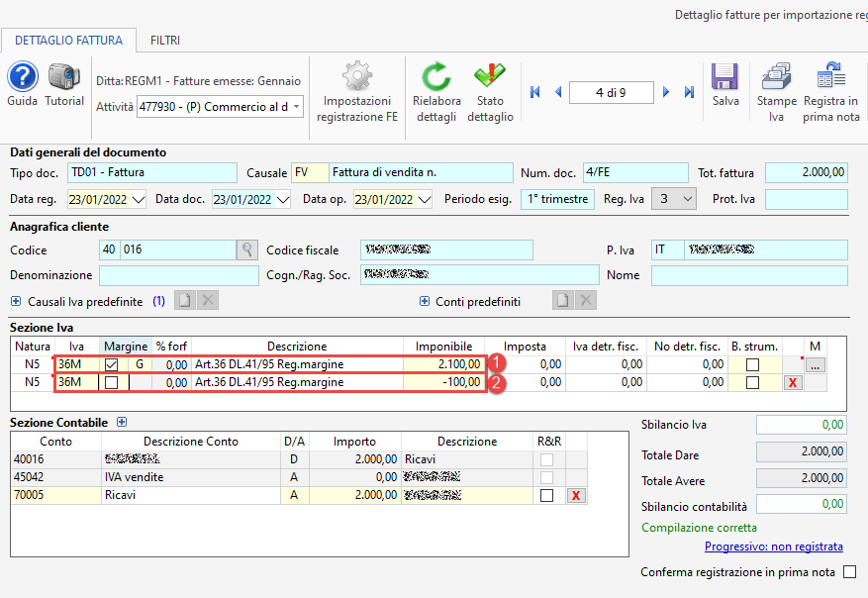Toggle B. strum. checkbox for 2.100,00 row
This screenshot has width=868, height=598.
tap(752, 365)
